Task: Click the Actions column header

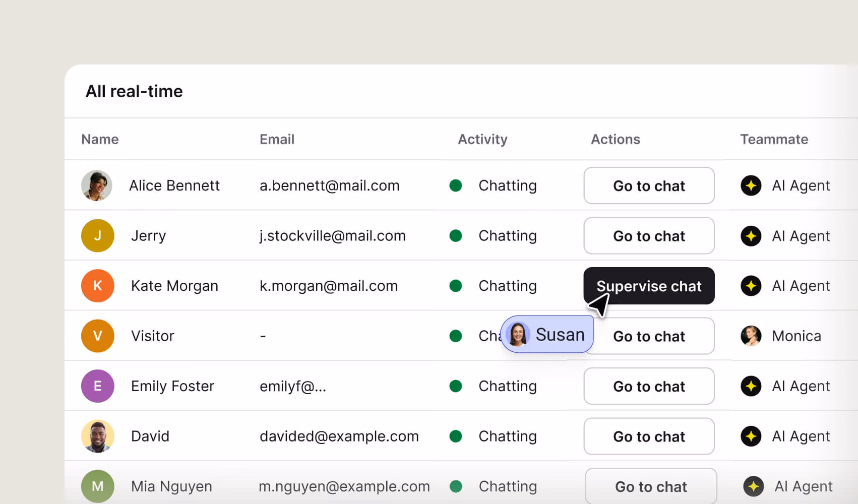Action: click(616, 139)
